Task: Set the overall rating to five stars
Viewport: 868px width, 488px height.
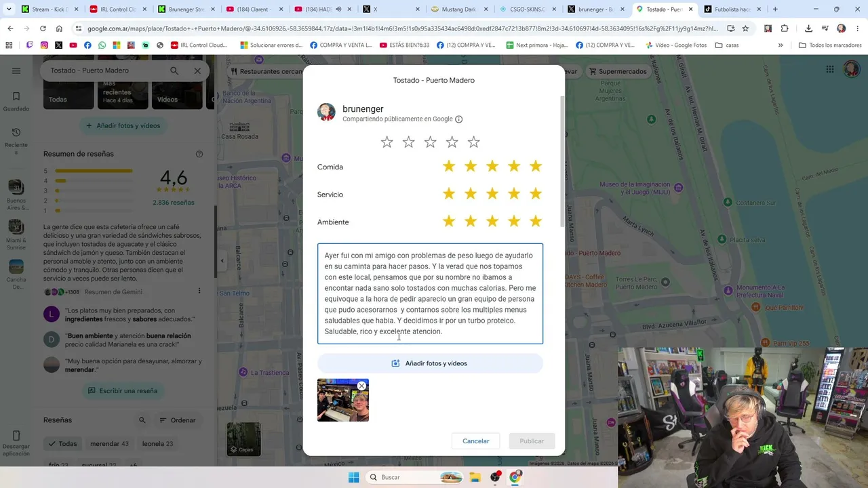Action: click(473, 142)
